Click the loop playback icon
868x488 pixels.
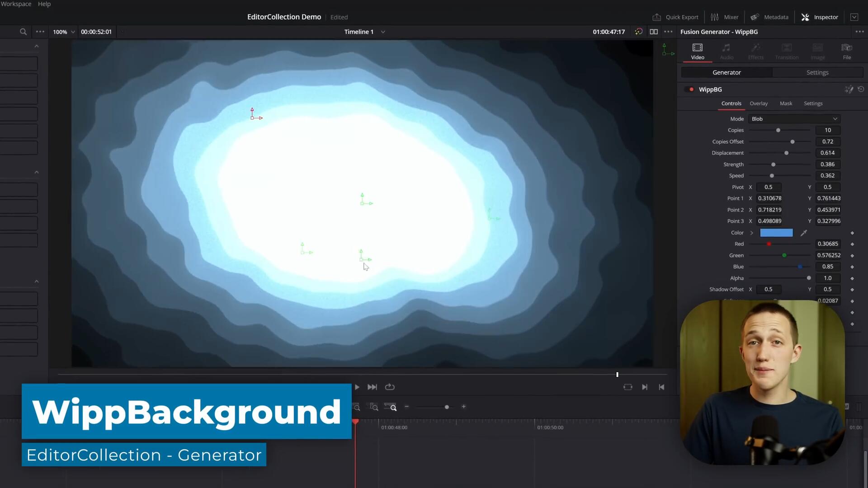(x=391, y=388)
